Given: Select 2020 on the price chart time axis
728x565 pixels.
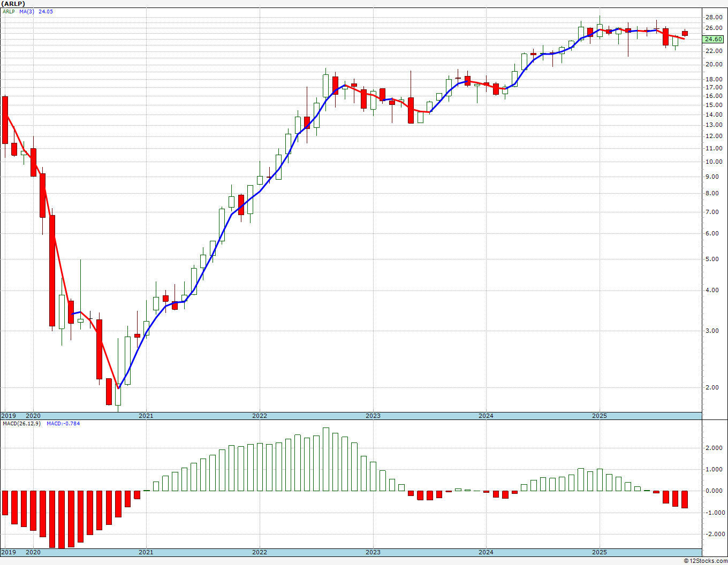Looking at the screenshot, I should tap(33, 416).
